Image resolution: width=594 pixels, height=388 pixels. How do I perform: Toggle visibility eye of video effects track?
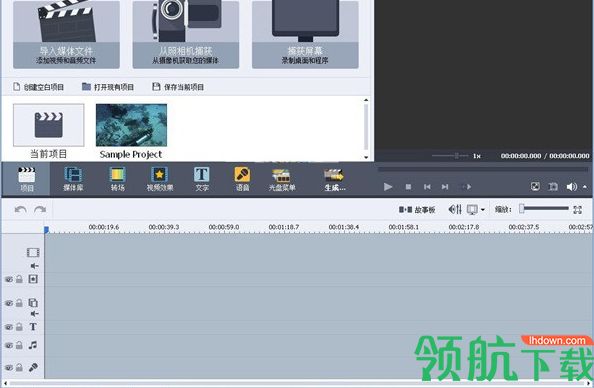click(9, 279)
